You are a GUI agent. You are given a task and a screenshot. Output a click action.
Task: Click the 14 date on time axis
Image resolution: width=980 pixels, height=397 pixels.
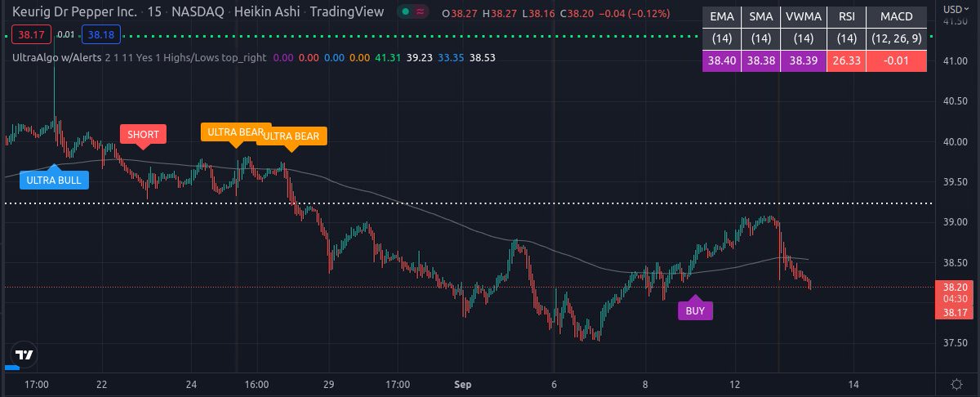pos(854,383)
